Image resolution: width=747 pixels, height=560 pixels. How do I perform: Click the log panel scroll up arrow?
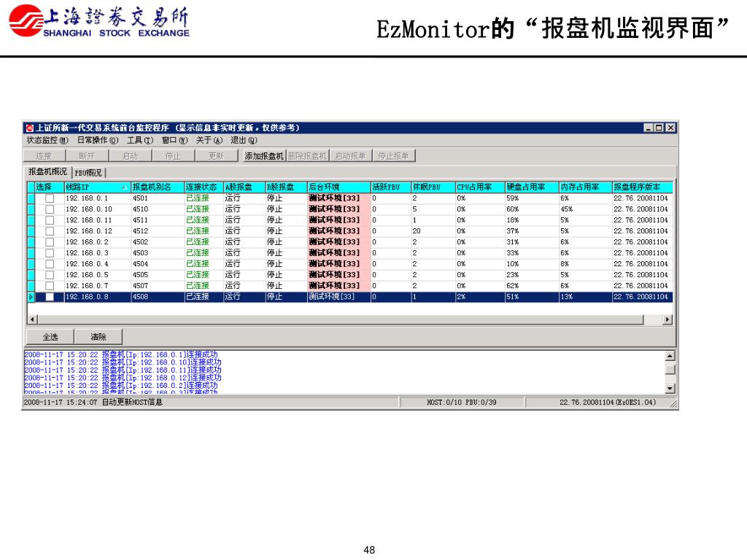click(x=670, y=356)
